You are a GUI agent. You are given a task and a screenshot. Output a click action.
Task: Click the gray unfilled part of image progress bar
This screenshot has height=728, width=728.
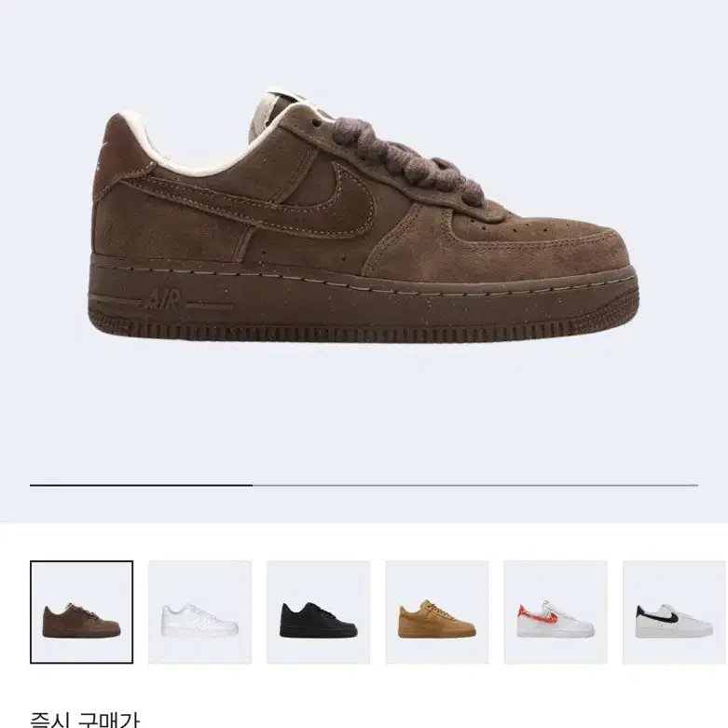click(x=475, y=486)
